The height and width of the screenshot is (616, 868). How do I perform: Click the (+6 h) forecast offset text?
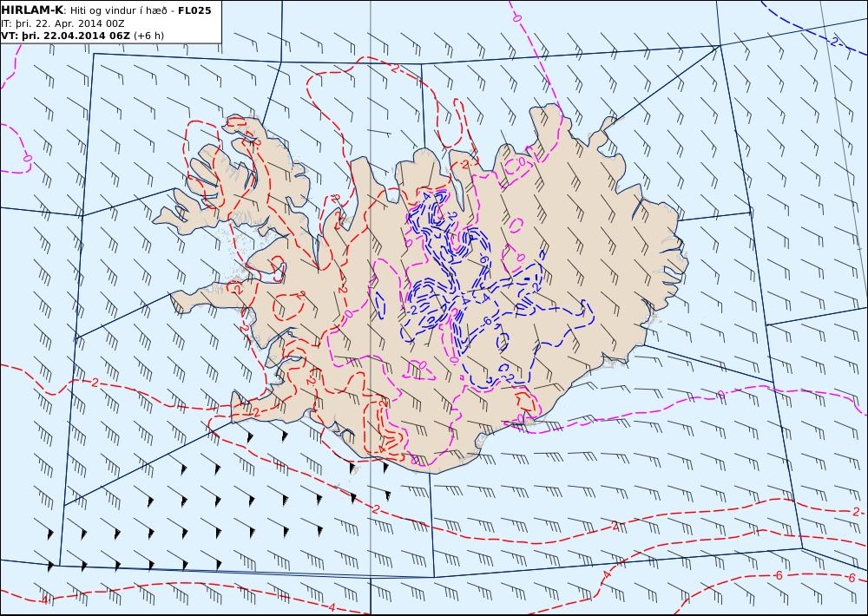(x=149, y=36)
